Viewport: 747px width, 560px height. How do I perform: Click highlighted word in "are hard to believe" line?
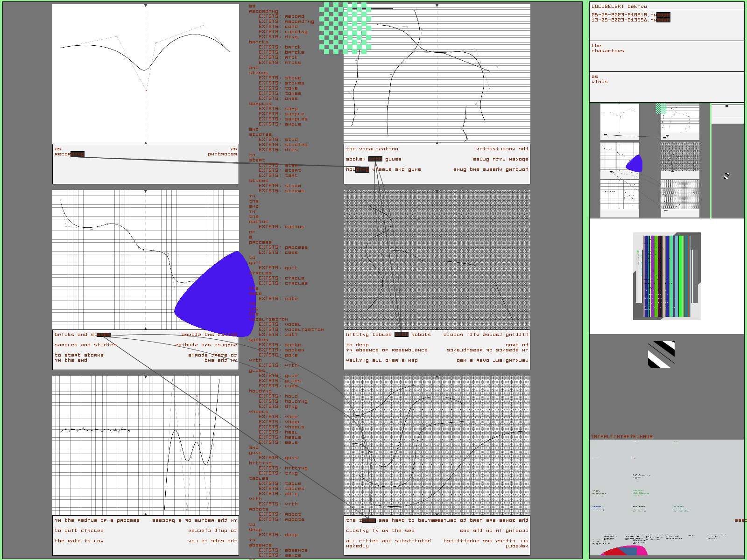[x=368, y=520]
